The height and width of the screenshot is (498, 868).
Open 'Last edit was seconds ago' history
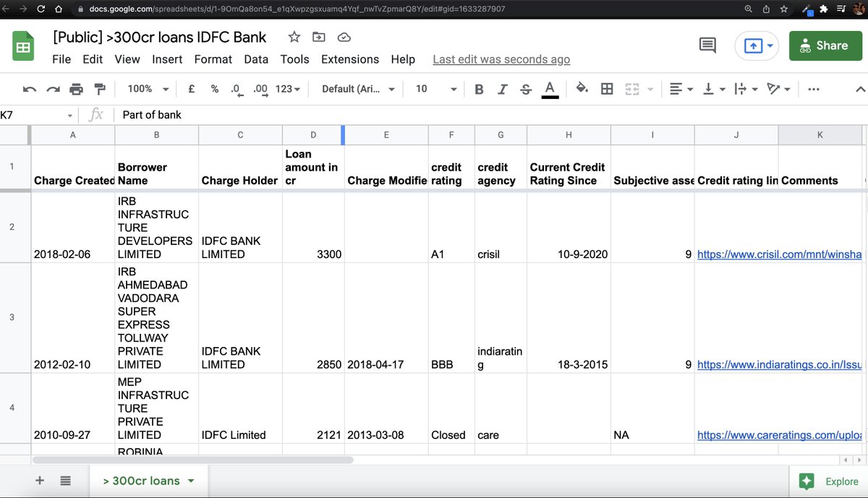coord(501,59)
